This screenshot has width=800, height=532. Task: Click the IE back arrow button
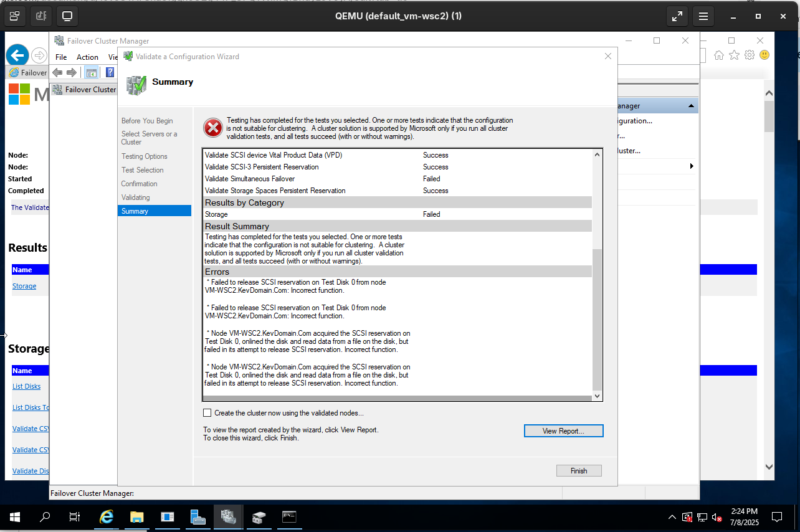[x=17, y=55]
